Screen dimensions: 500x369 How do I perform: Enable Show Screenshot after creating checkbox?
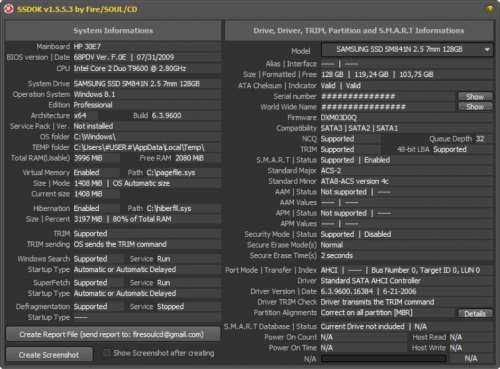click(107, 353)
